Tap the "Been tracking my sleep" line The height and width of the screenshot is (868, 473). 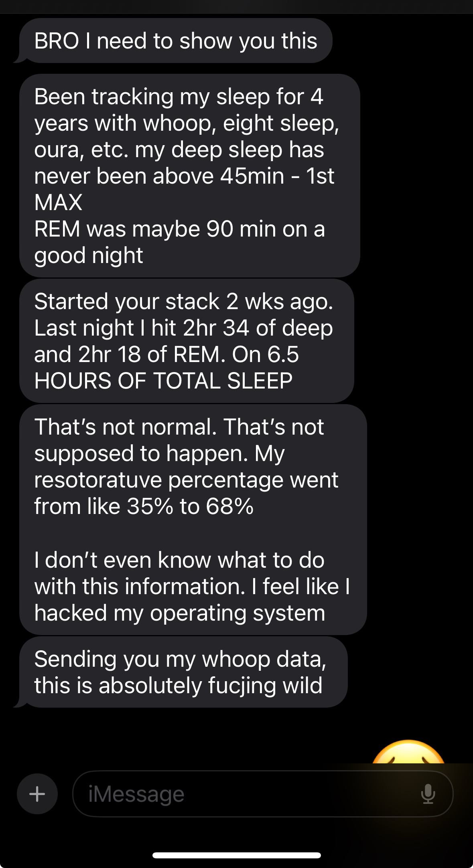(x=179, y=97)
